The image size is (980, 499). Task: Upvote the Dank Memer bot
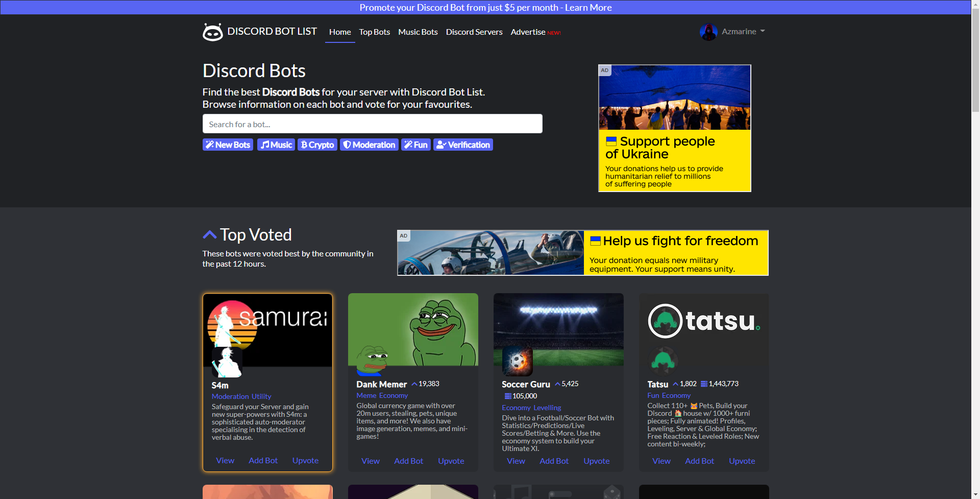pyautogui.click(x=451, y=461)
